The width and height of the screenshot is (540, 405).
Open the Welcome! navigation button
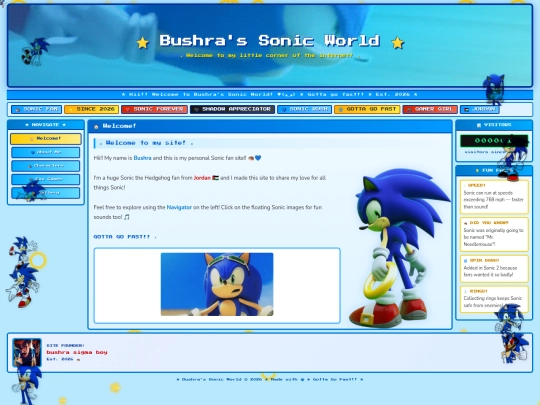click(46, 138)
